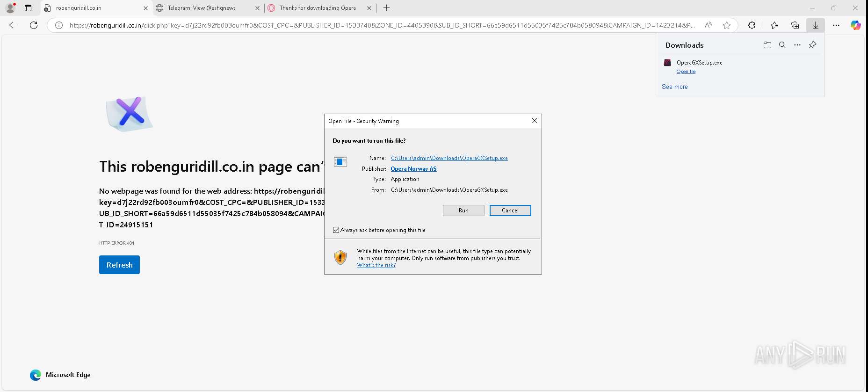Image resolution: width=868 pixels, height=392 pixels.
Task: Click the blue Refresh button
Action: pyautogui.click(x=119, y=265)
